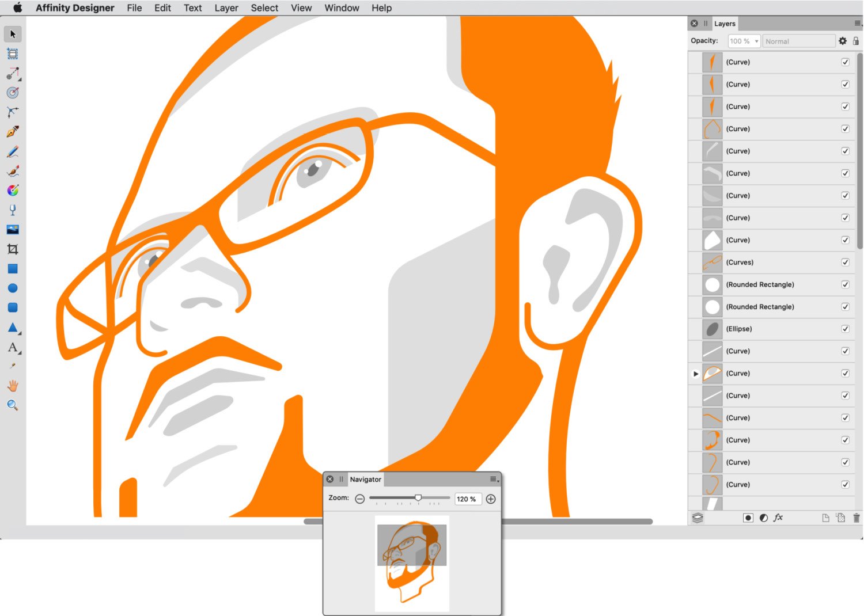Open the Help menu

(381, 8)
